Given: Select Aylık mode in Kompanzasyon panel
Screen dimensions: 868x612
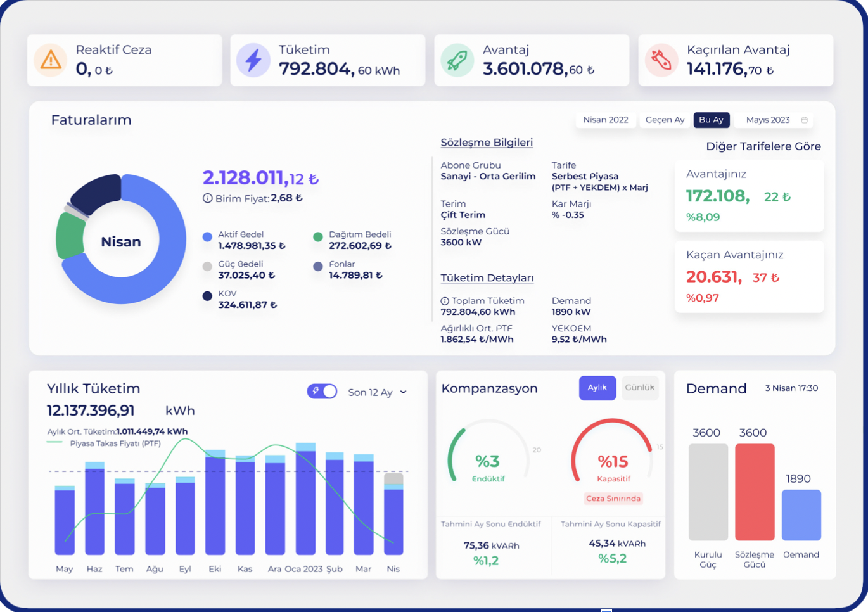Looking at the screenshot, I should (x=597, y=388).
